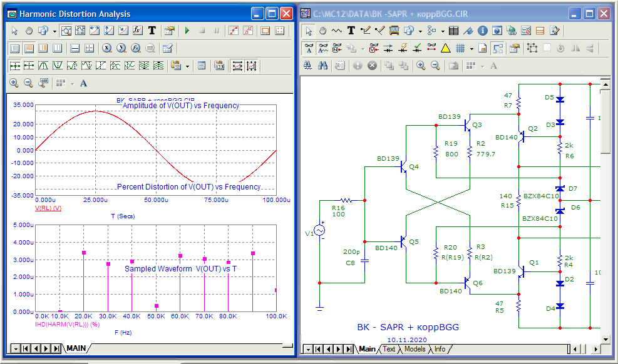Open dropdown arrow next to the clipboard icon
Screen dimensions: 618x364
point(187,65)
